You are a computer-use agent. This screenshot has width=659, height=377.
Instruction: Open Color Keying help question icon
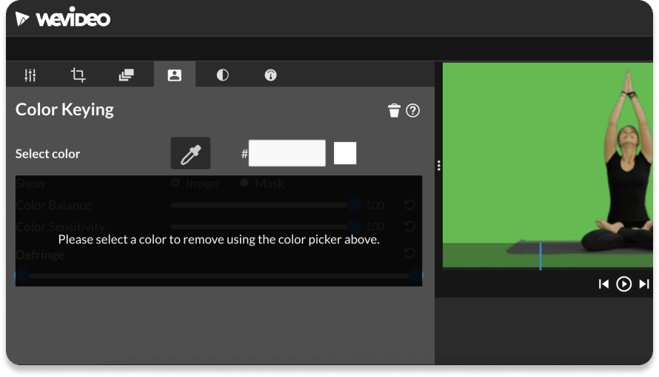tap(413, 111)
